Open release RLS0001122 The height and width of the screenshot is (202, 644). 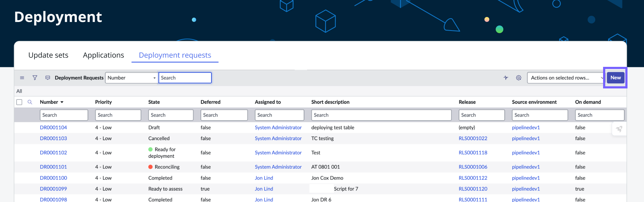(473, 178)
